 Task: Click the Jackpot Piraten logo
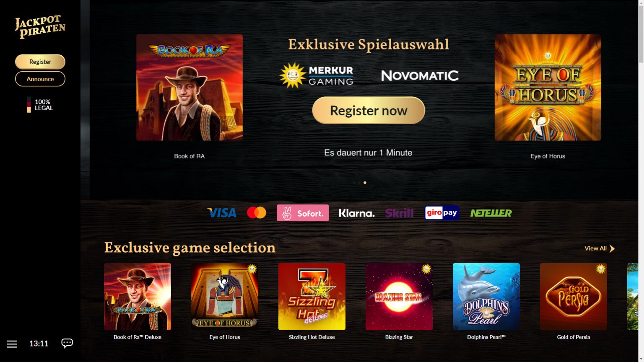coord(40,27)
